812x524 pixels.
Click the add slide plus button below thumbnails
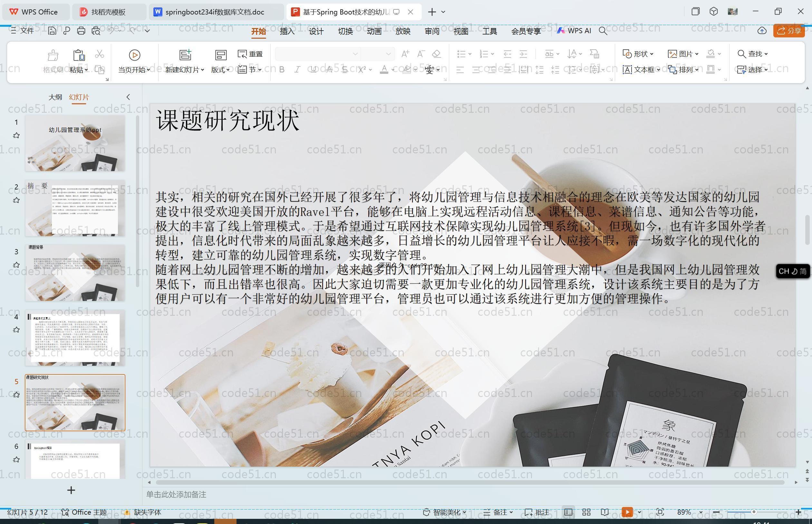coord(71,490)
